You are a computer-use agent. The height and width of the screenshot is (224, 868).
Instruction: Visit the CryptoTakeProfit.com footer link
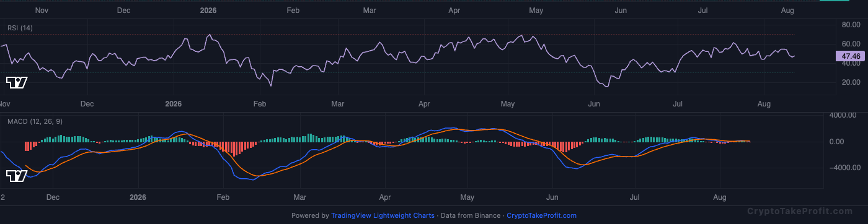pos(542,216)
